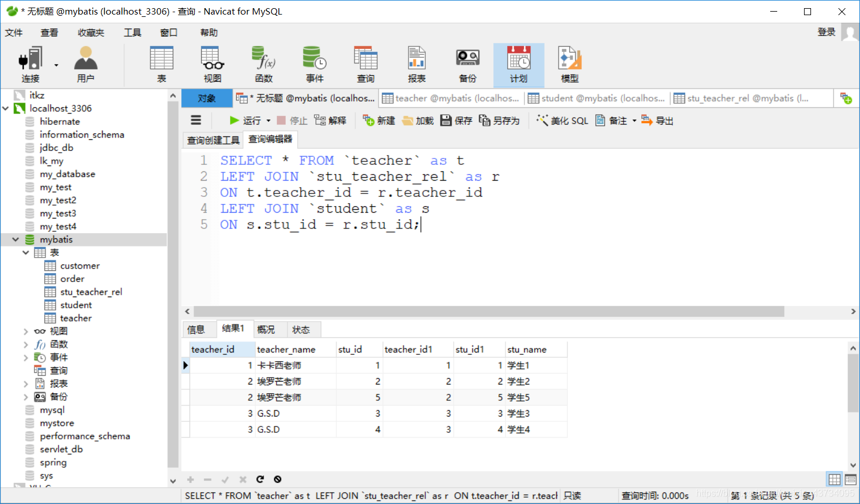This screenshot has height=504, width=860.
Task: Switch to 查询创建工具 (Query Builder) tab
Action: (213, 140)
